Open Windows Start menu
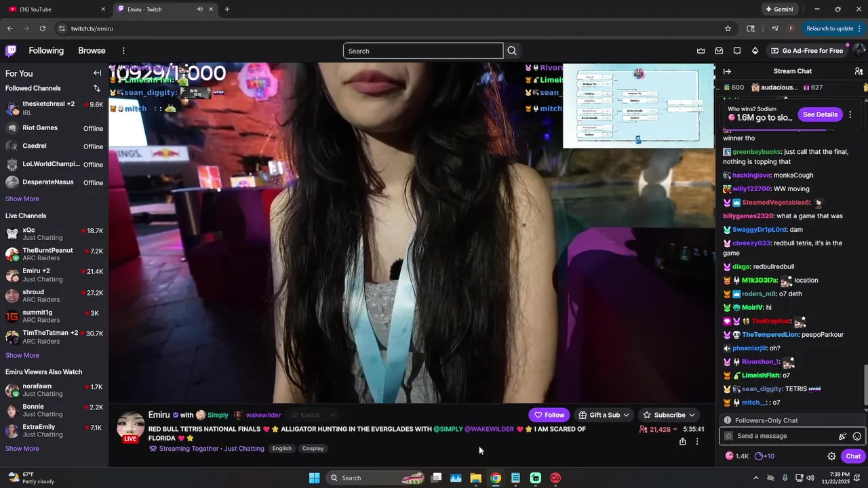The width and height of the screenshot is (868, 488). click(314, 478)
